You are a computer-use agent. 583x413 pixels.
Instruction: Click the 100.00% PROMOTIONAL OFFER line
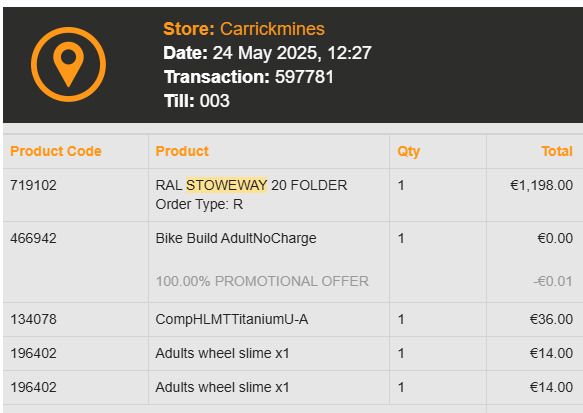tap(262, 281)
